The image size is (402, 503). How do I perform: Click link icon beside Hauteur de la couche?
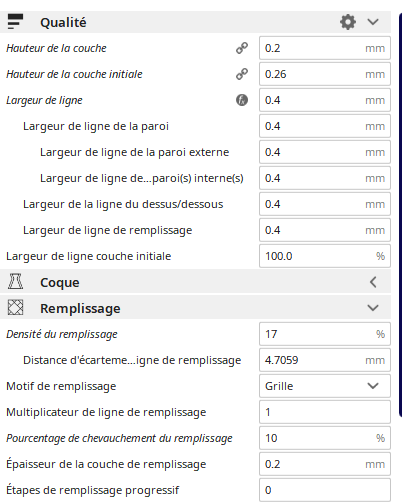tap(242, 48)
